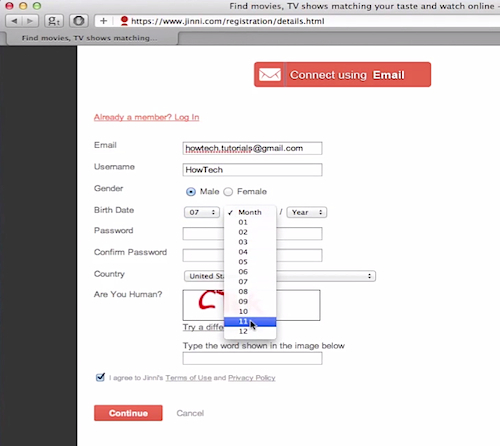Click the site identity icon in address bar
Screen dimensions: 500x446
[x=124, y=21]
